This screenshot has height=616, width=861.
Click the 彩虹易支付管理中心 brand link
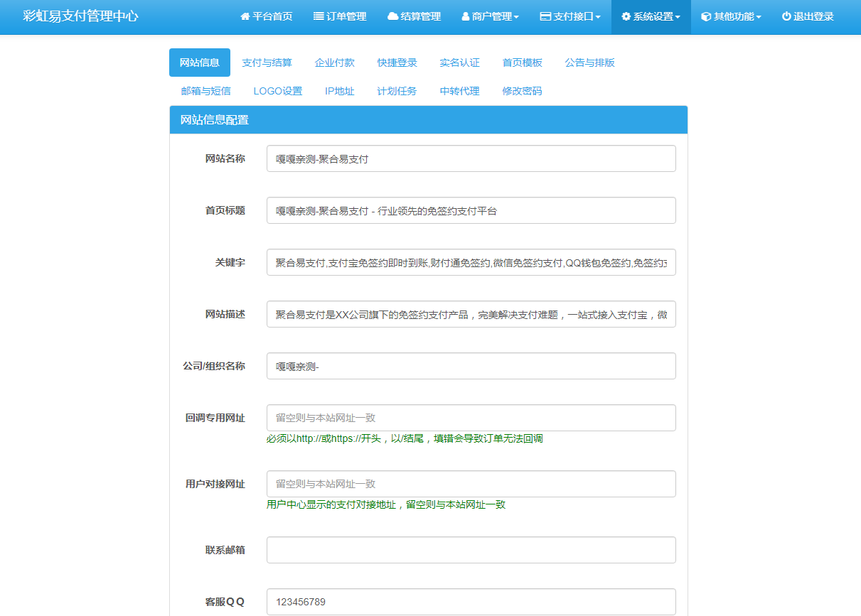[80, 16]
